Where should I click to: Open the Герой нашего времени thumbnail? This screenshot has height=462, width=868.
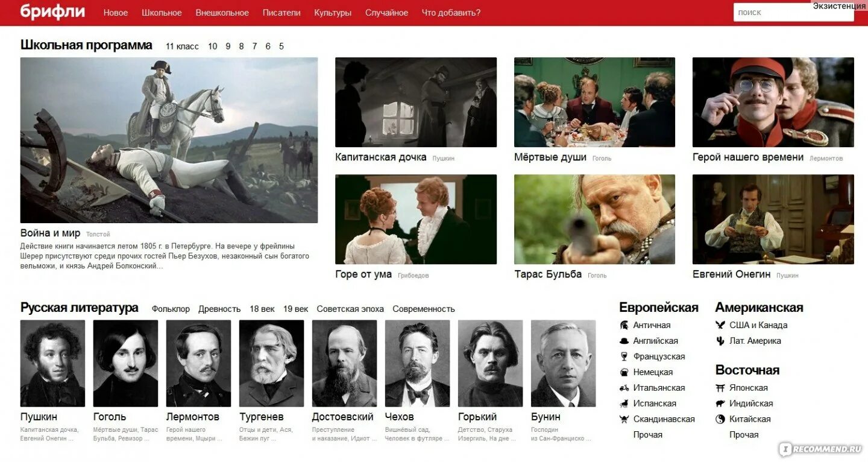click(x=773, y=102)
